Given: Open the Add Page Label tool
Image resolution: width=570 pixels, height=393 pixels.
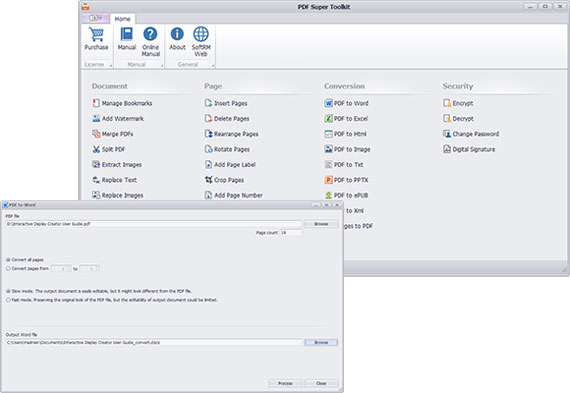Looking at the screenshot, I should click(230, 165).
